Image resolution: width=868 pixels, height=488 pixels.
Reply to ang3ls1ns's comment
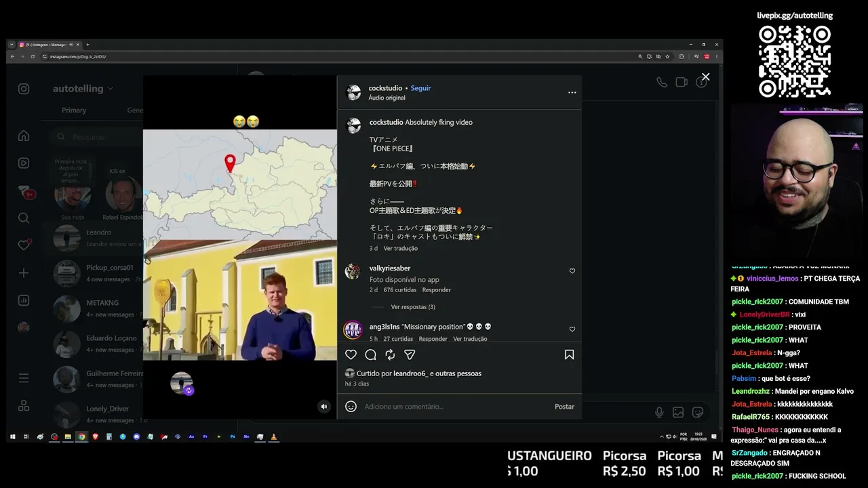pyautogui.click(x=433, y=339)
